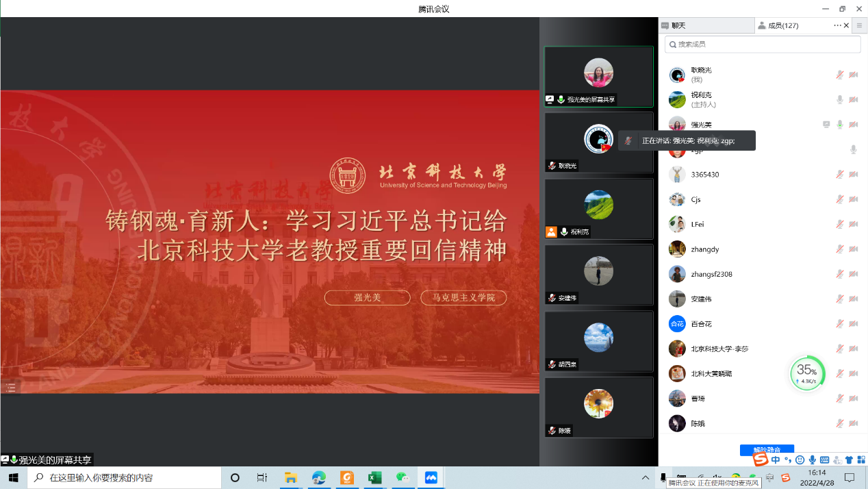The height and width of the screenshot is (489, 868).
Task: Click the chat bubble icon beside 聊天
Action: coord(664,25)
